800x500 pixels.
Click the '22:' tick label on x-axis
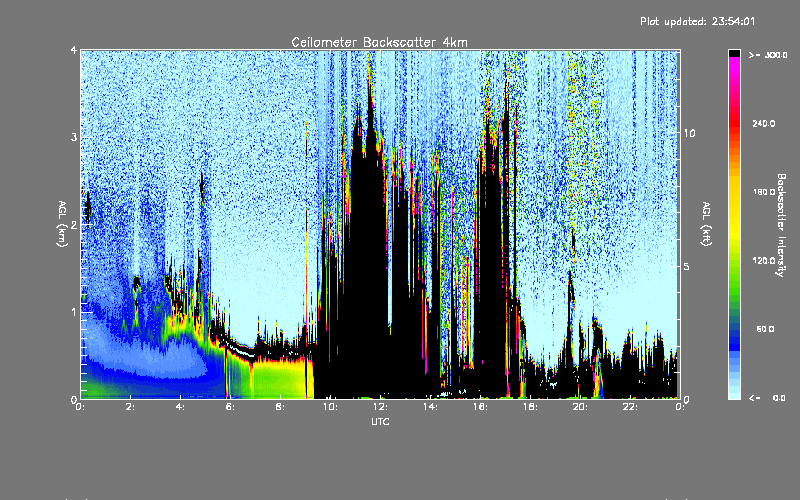[x=630, y=407]
